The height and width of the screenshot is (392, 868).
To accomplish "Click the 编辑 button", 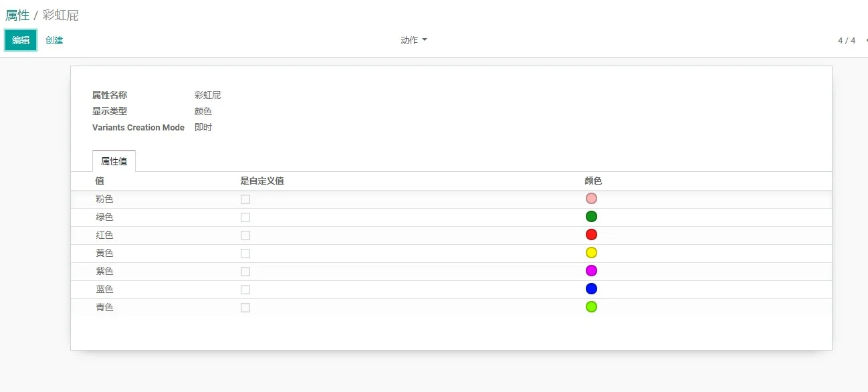I will pyautogui.click(x=20, y=40).
